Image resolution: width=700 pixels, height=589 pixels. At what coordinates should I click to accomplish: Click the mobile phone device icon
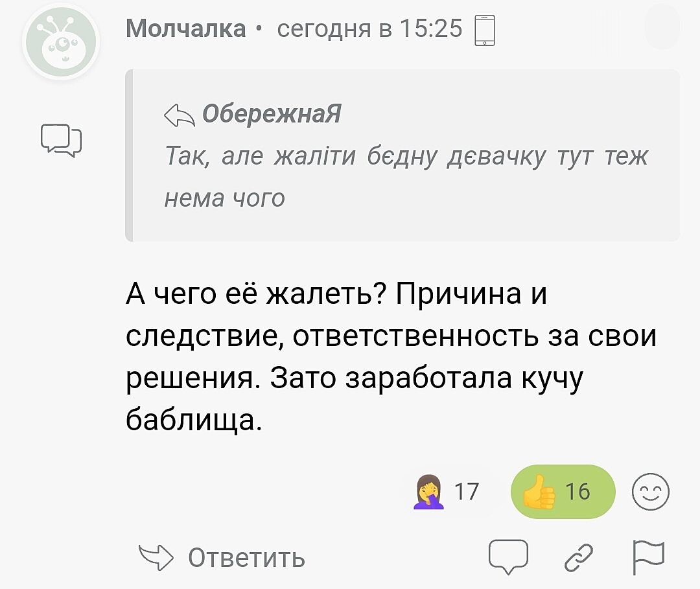484,31
